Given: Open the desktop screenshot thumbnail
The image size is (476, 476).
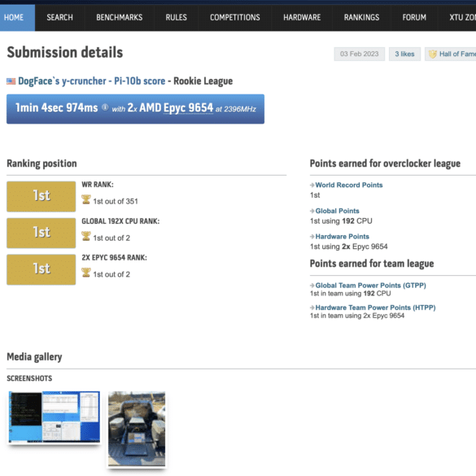Looking at the screenshot, I should [x=55, y=417].
